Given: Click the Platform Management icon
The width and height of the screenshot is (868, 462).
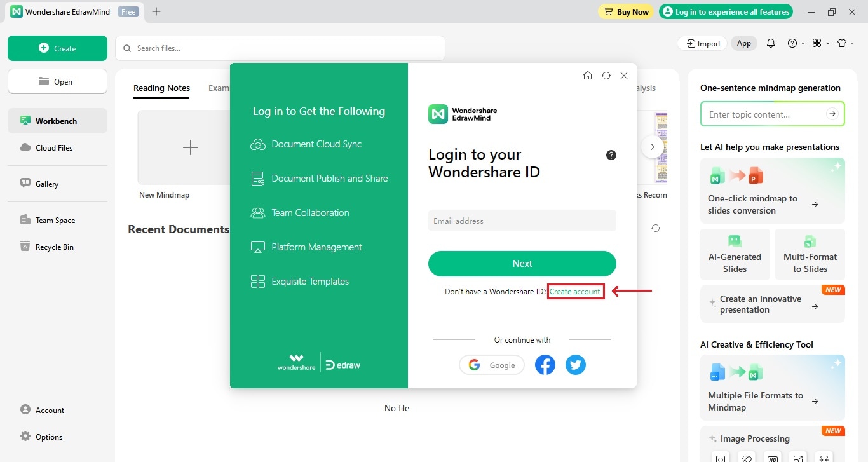Looking at the screenshot, I should [x=258, y=247].
